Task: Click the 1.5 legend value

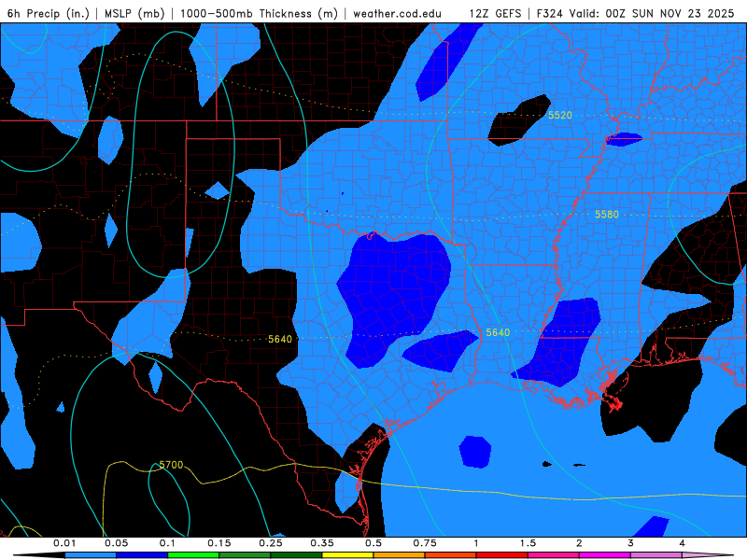Action: click(528, 543)
